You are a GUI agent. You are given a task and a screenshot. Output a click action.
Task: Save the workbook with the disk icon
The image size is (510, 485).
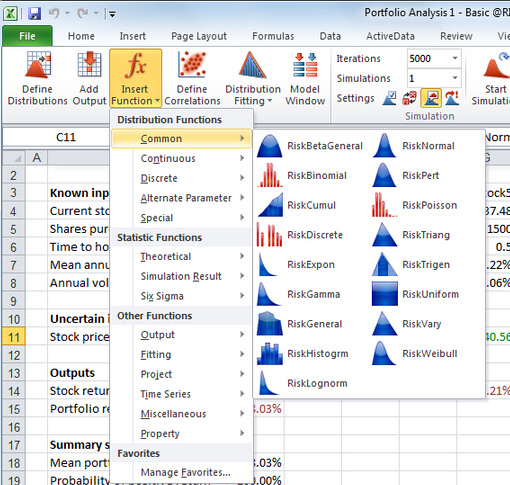(x=35, y=14)
